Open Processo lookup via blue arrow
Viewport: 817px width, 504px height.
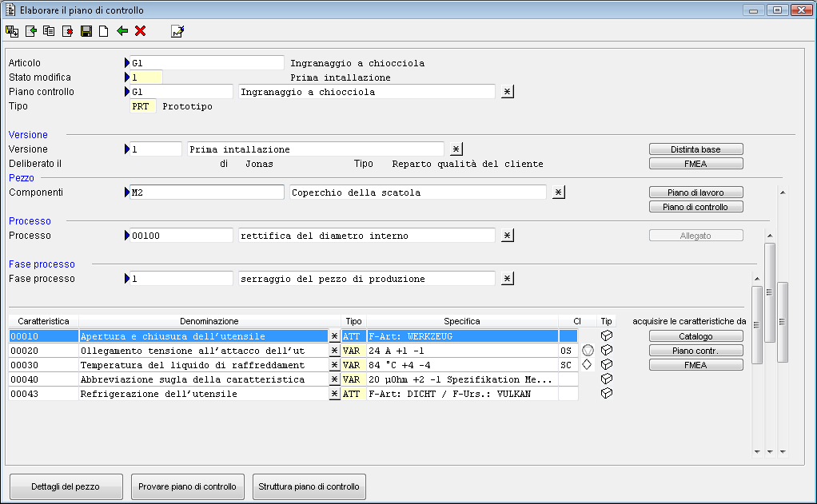(126, 236)
